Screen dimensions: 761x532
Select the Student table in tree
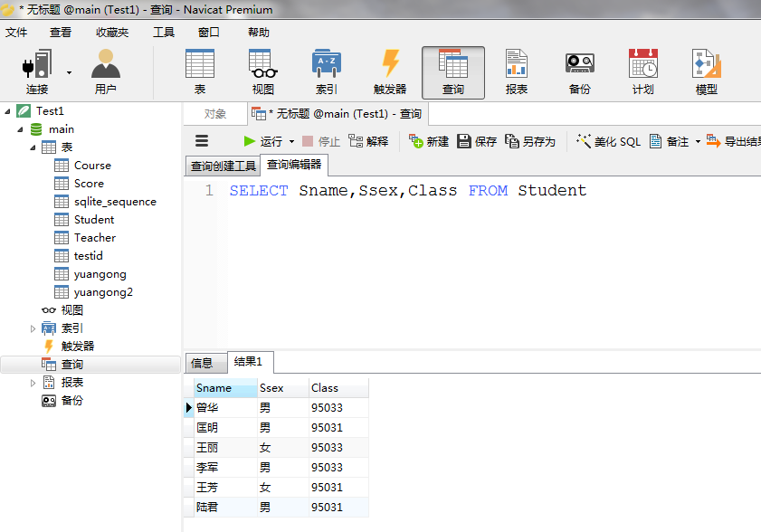(84, 220)
